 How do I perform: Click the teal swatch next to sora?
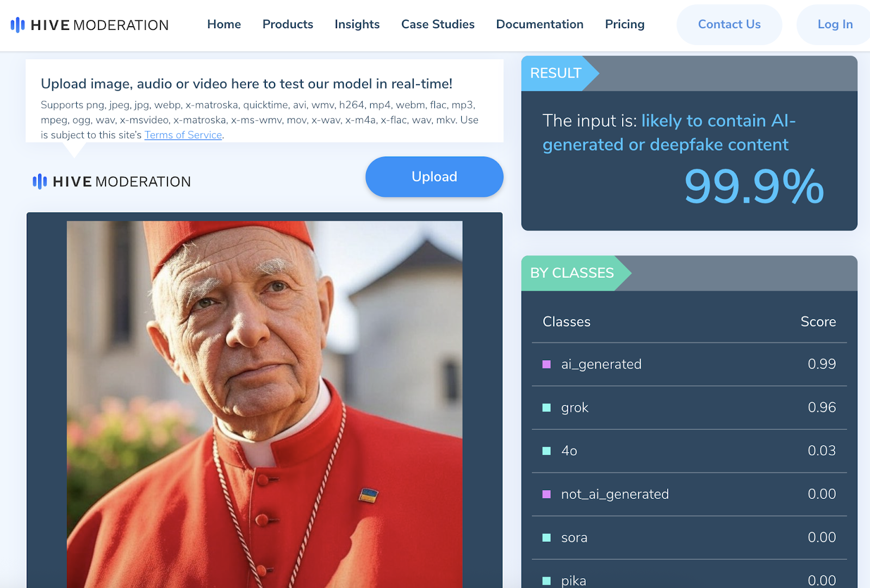tap(546, 537)
